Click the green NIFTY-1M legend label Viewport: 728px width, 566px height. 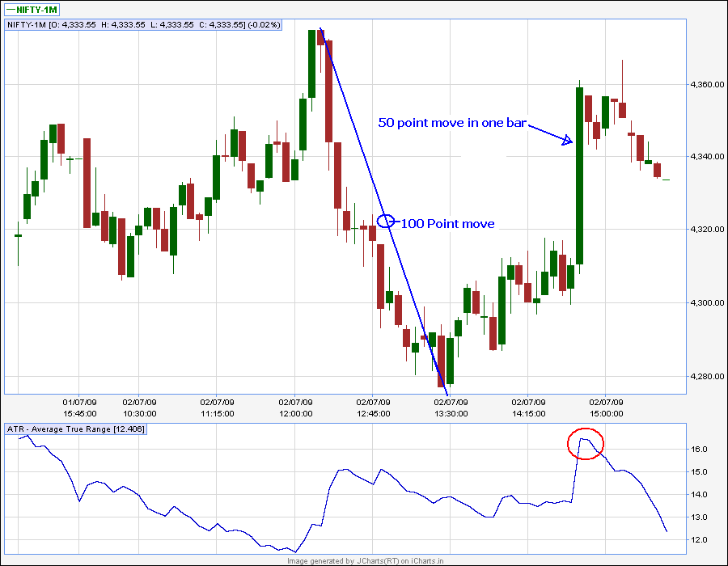pos(32,9)
